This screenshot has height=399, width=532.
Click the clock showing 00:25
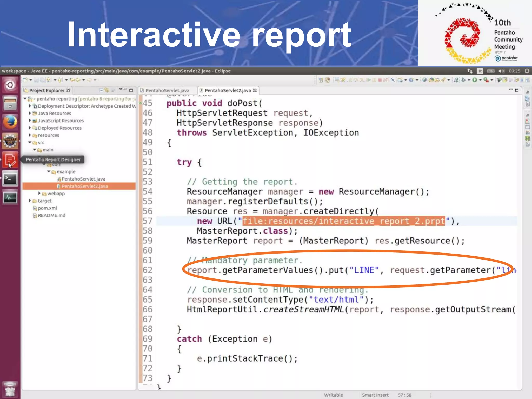click(x=514, y=71)
